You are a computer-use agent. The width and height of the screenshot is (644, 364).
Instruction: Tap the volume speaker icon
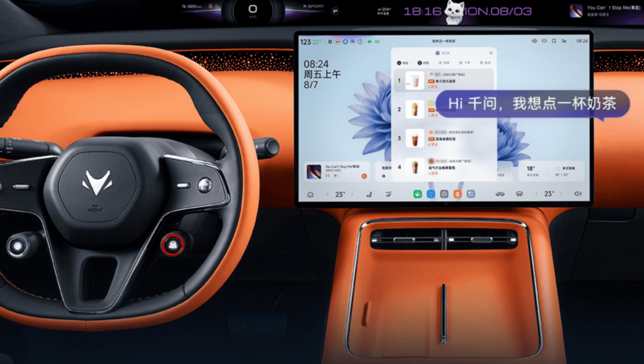[578, 194]
